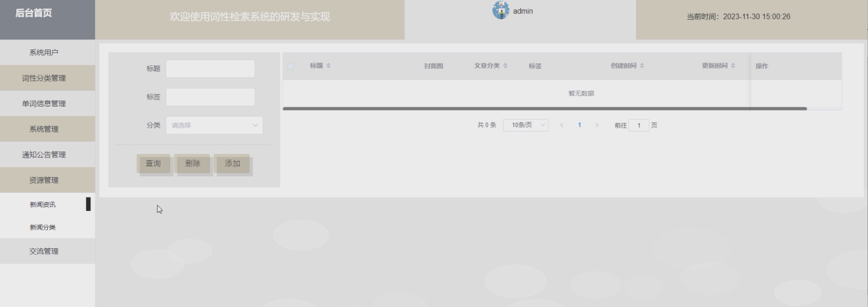Click the 删除 delete button
868x307 pixels.
193,164
